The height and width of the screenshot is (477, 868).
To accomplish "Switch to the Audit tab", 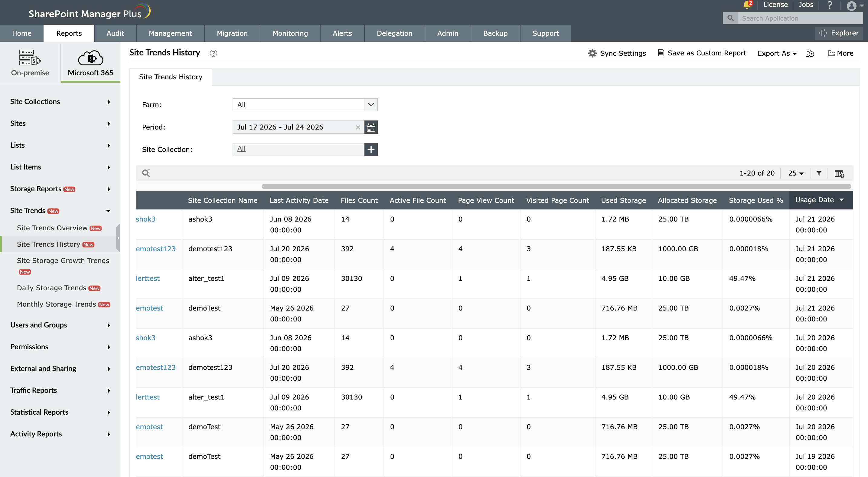I will (115, 33).
